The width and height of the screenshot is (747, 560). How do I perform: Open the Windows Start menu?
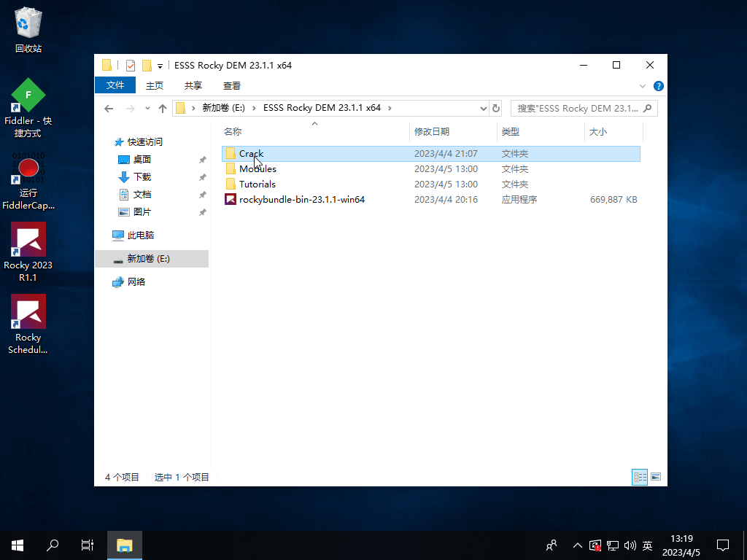pos(18,545)
